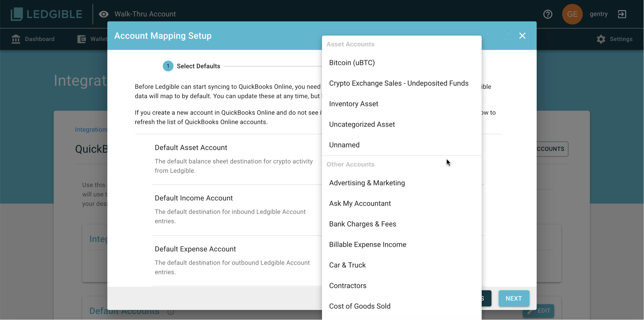Select Billable Expense Income option
644x320 pixels.
click(x=402, y=245)
